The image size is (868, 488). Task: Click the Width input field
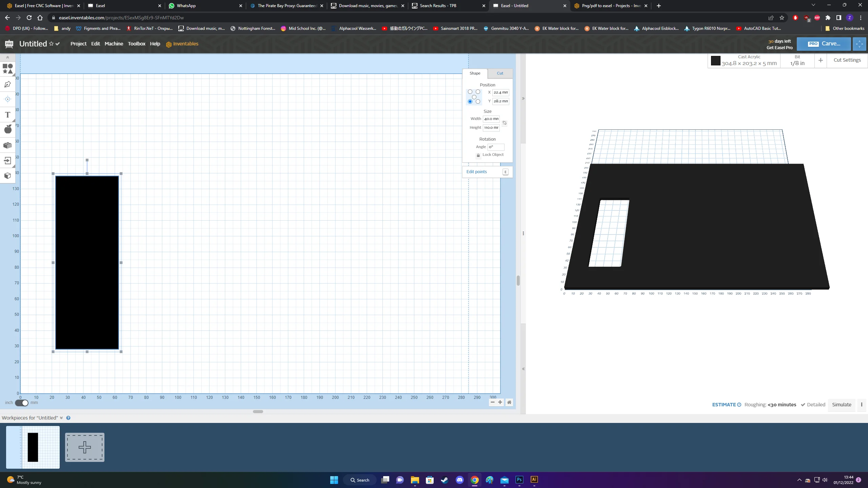(491, 119)
